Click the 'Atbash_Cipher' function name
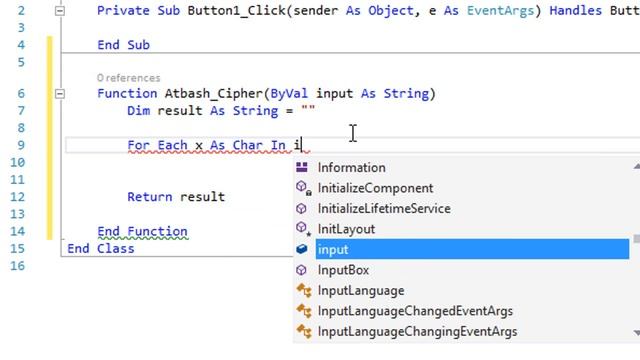The width and height of the screenshot is (640, 360). click(x=214, y=93)
